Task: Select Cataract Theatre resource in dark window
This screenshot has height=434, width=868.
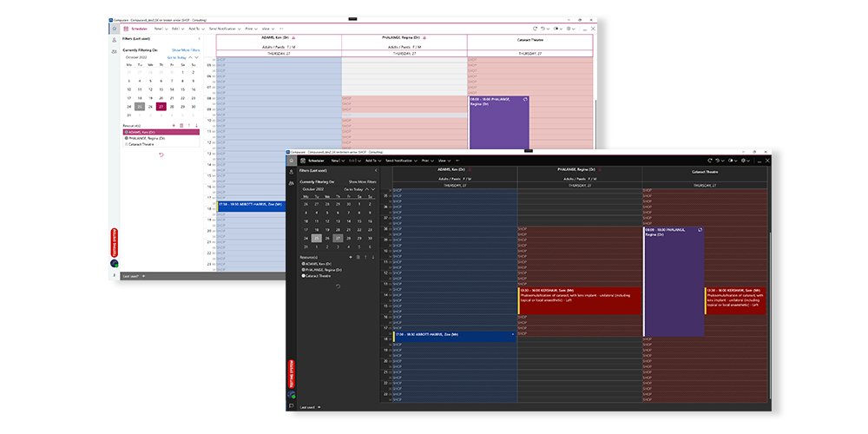Action: click(317, 276)
